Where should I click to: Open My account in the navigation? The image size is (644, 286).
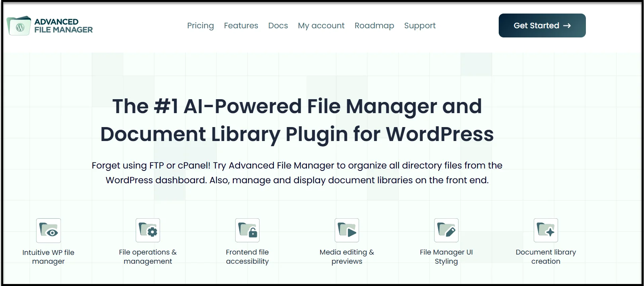(x=321, y=25)
